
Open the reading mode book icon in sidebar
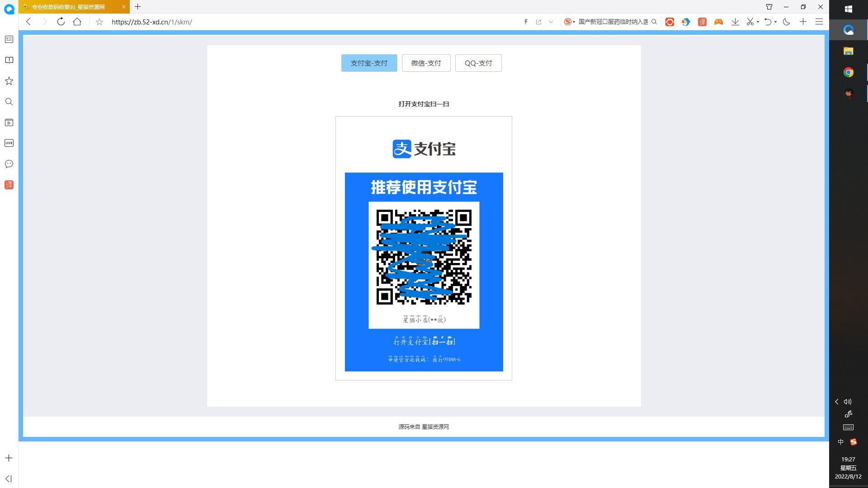pyautogui.click(x=9, y=60)
